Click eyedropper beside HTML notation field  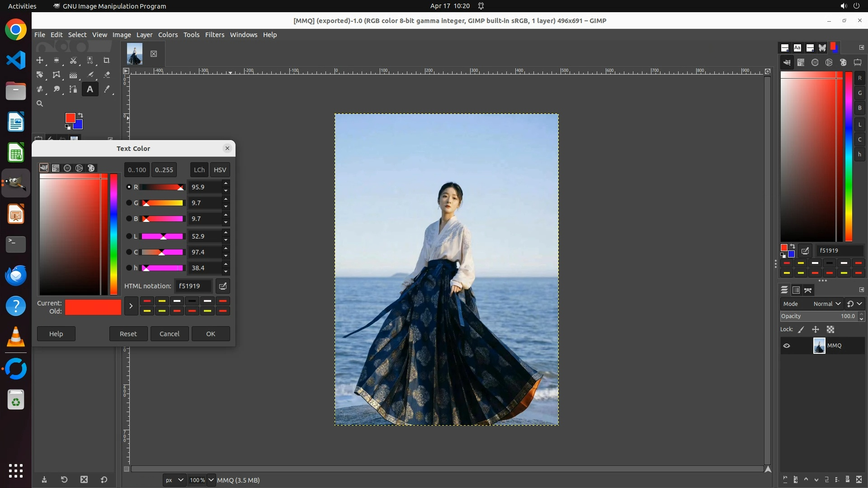coord(223,286)
